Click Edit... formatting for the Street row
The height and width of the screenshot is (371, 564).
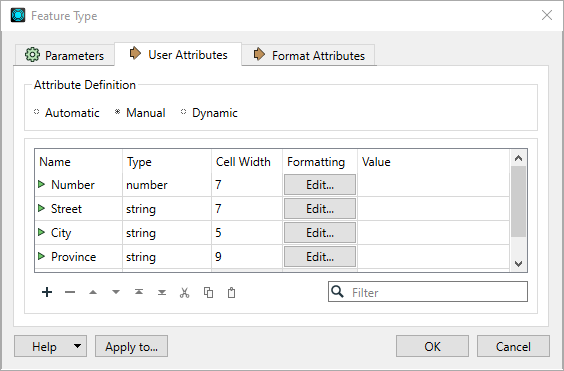coord(320,209)
